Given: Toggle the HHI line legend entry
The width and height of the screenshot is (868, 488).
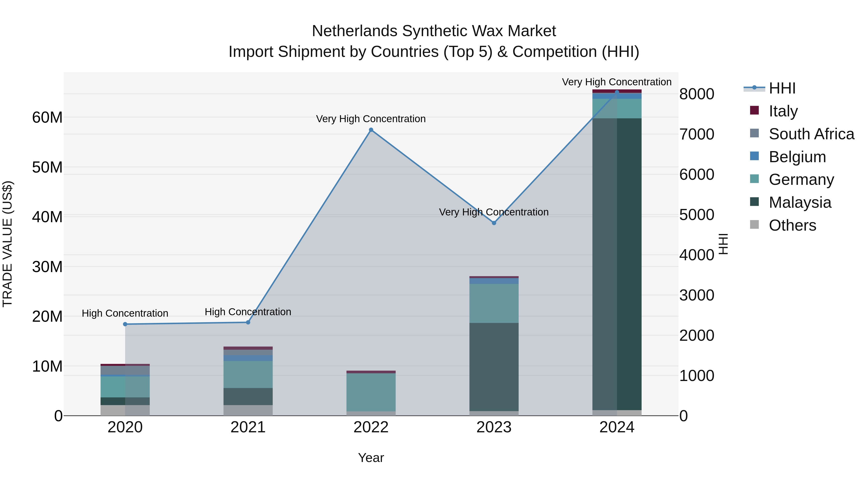Looking at the screenshot, I should click(x=770, y=88).
